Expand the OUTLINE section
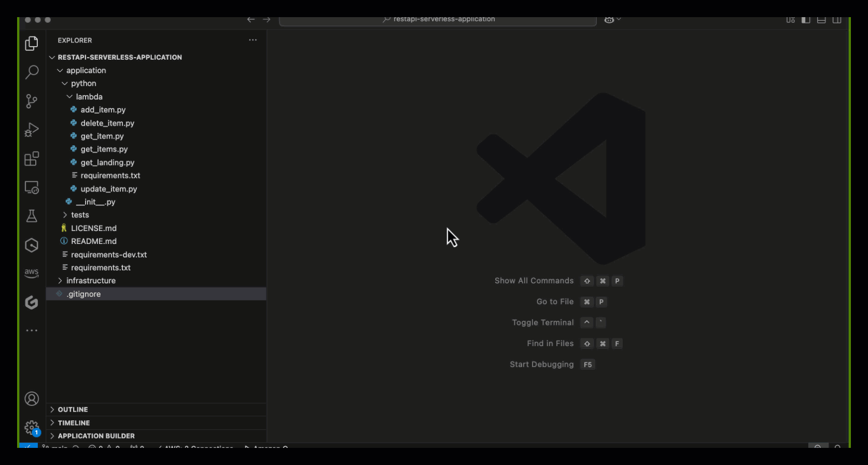The height and width of the screenshot is (465, 868). (x=73, y=409)
